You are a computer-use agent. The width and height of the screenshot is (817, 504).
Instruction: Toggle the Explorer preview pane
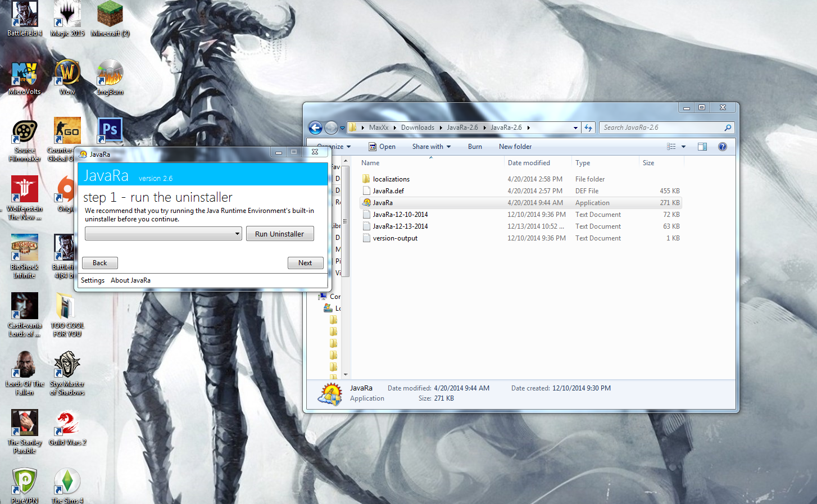[702, 147]
